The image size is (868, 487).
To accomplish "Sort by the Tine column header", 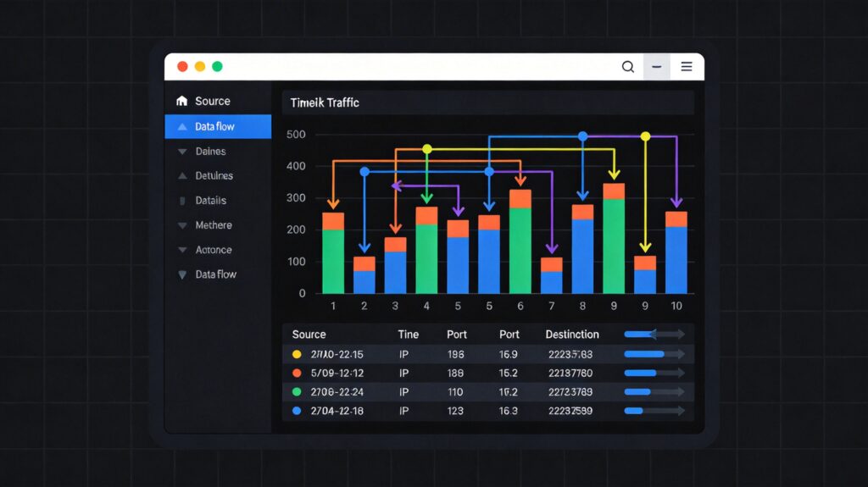I will (408, 335).
